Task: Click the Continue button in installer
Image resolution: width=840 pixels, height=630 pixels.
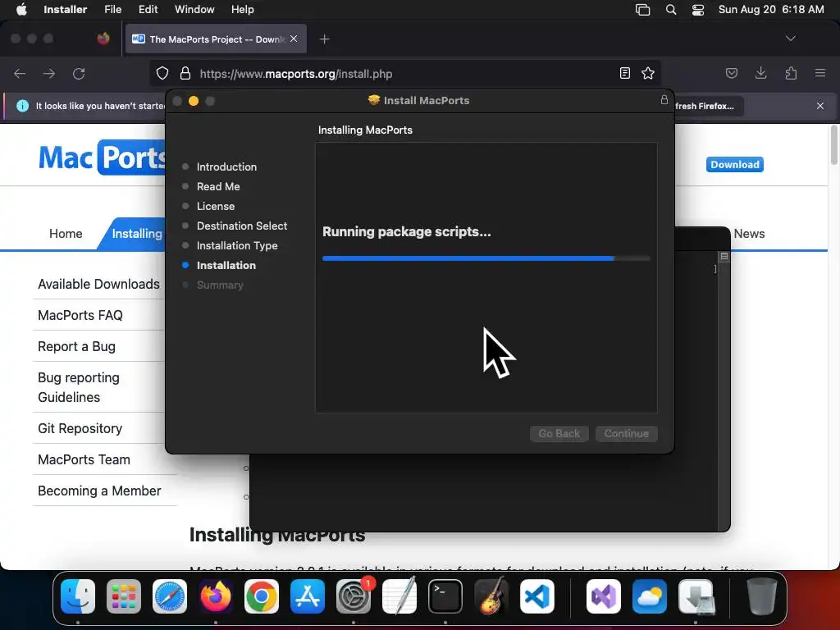Action: pyautogui.click(x=626, y=433)
